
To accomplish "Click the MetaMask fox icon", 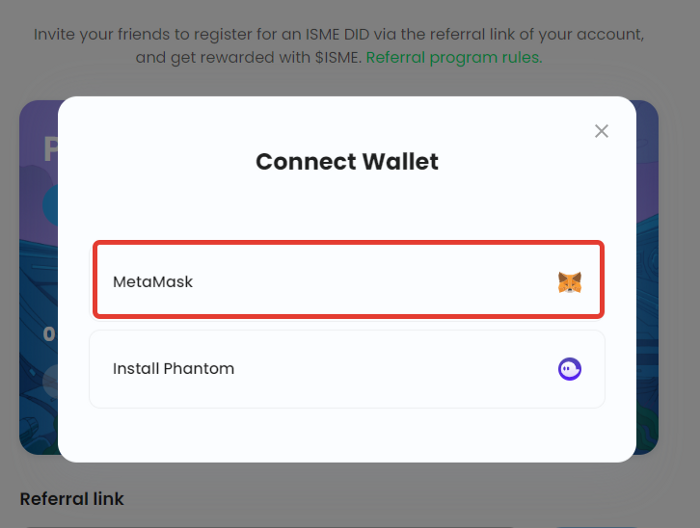I will point(570,282).
